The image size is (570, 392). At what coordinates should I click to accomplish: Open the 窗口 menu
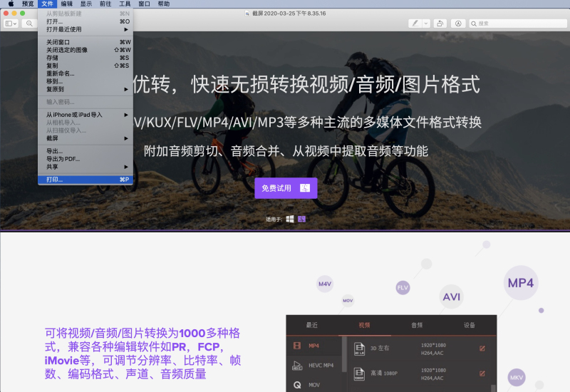[x=144, y=4]
